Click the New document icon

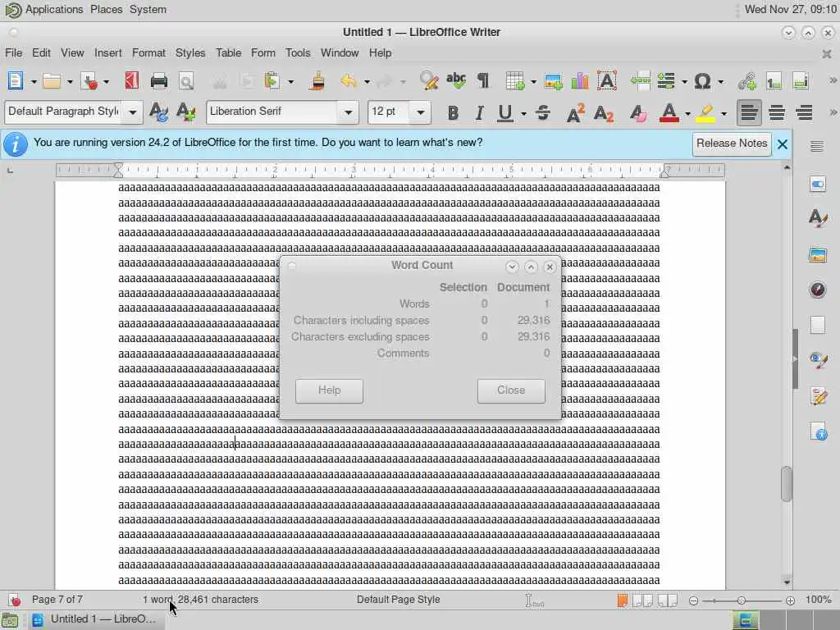click(15, 81)
